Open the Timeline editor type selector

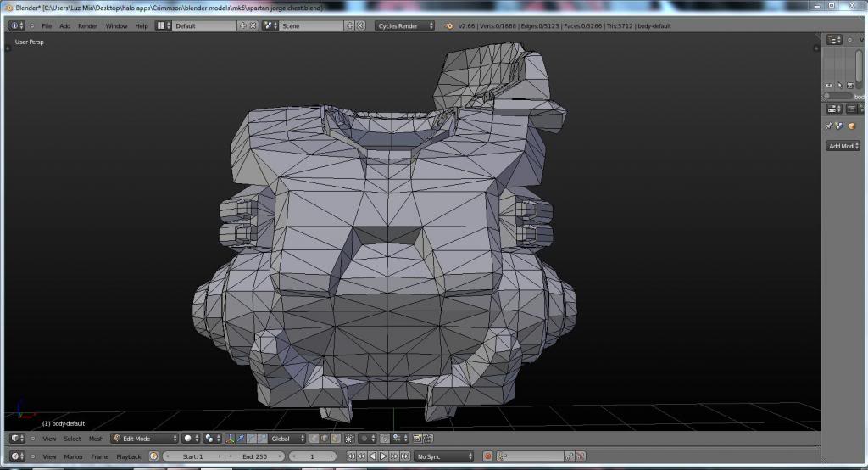(17, 456)
